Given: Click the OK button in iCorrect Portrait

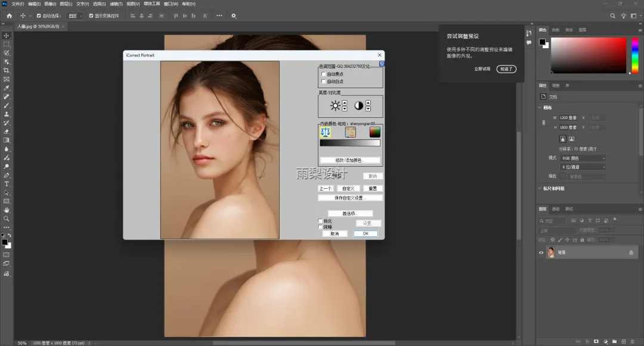Looking at the screenshot, I should (x=366, y=233).
